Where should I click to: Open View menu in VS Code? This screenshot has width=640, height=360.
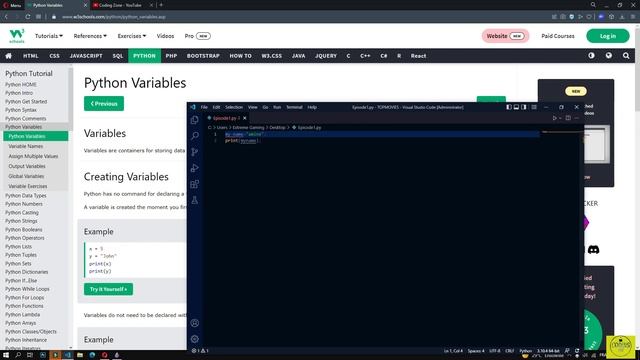253,107
